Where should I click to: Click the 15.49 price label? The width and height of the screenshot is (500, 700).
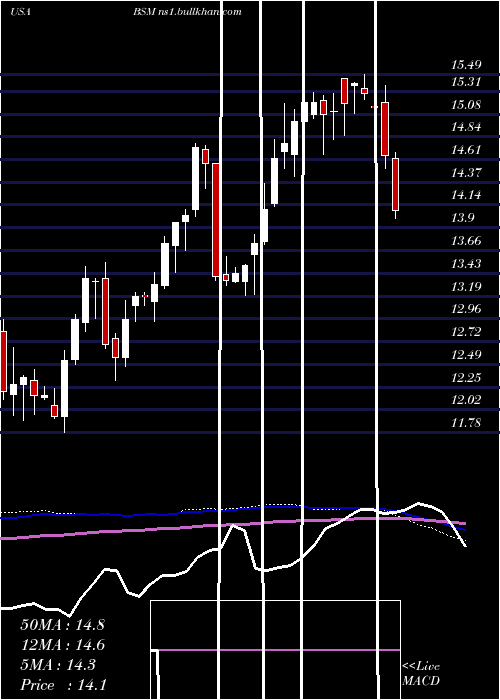point(466,65)
